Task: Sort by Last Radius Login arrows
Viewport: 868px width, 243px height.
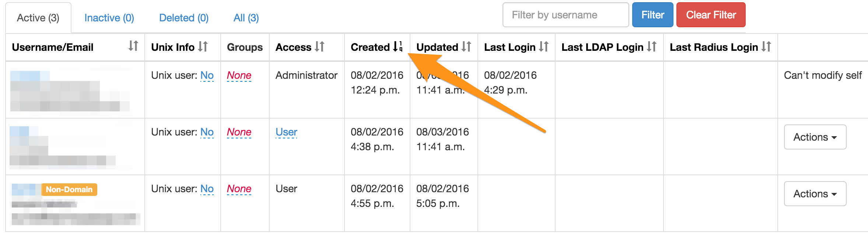Action: click(x=766, y=46)
